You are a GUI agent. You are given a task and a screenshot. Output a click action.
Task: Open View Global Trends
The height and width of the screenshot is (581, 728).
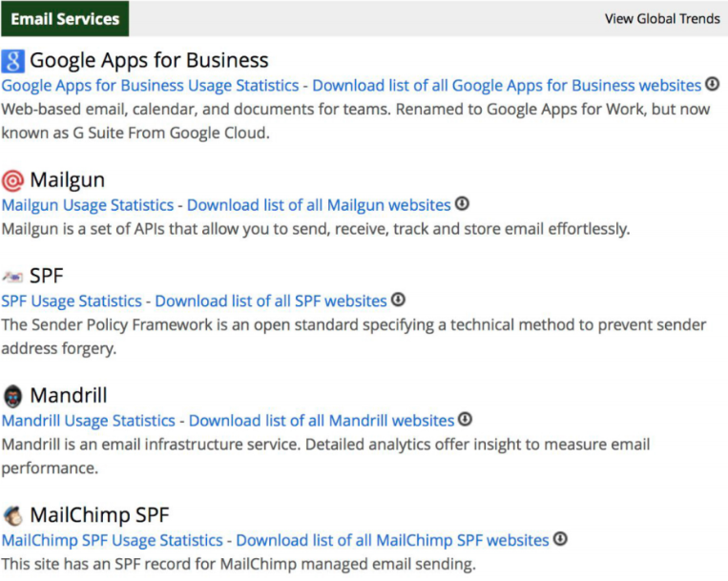point(662,18)
